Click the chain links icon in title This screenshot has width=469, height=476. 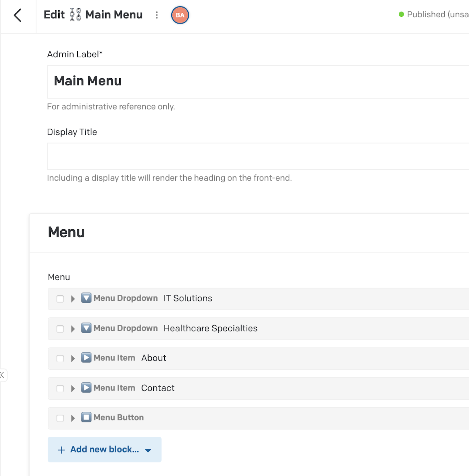[75, 15]
